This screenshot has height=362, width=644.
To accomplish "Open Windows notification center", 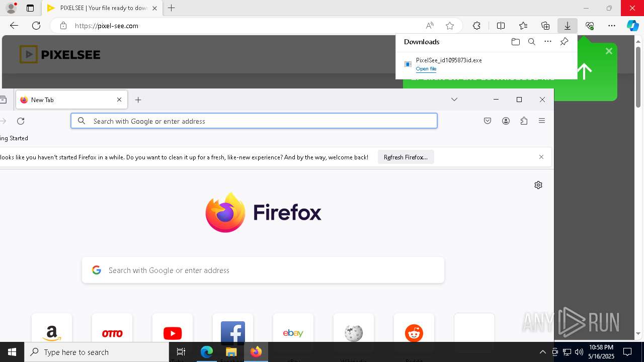I will 627,352.
